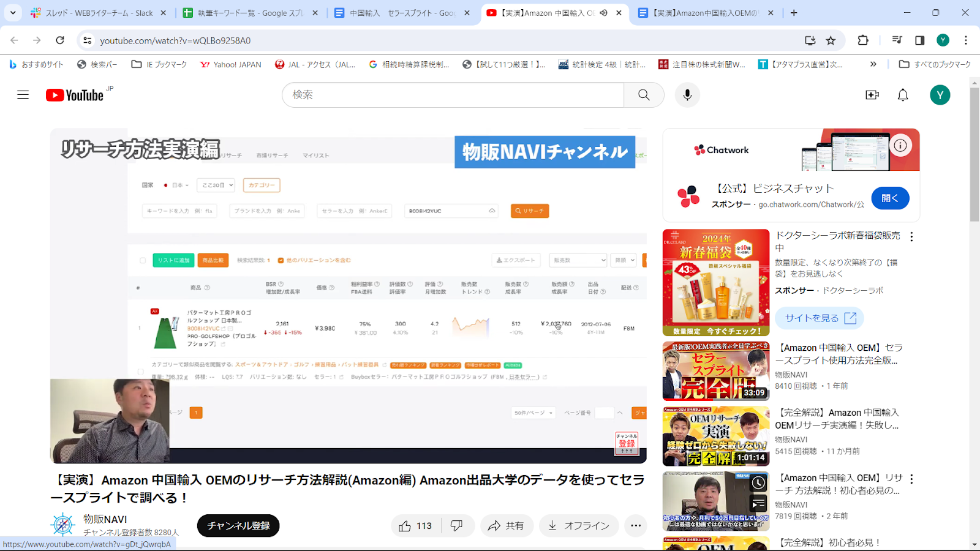Open the Yahoo! JAPAN bookmark
The image size is (980, 551).
(230, 64)
